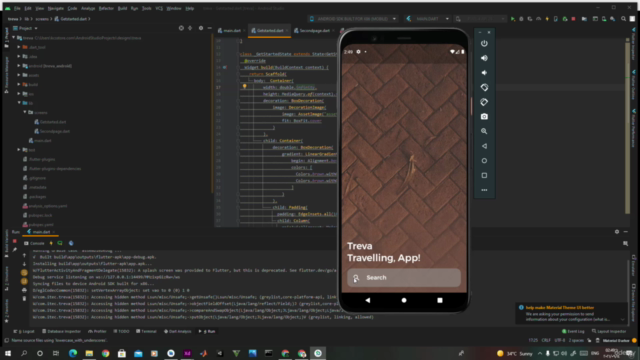Hot reload lightning icon beside Console tab
Viewport: 640px width, 360px height.
pos(51,243)
